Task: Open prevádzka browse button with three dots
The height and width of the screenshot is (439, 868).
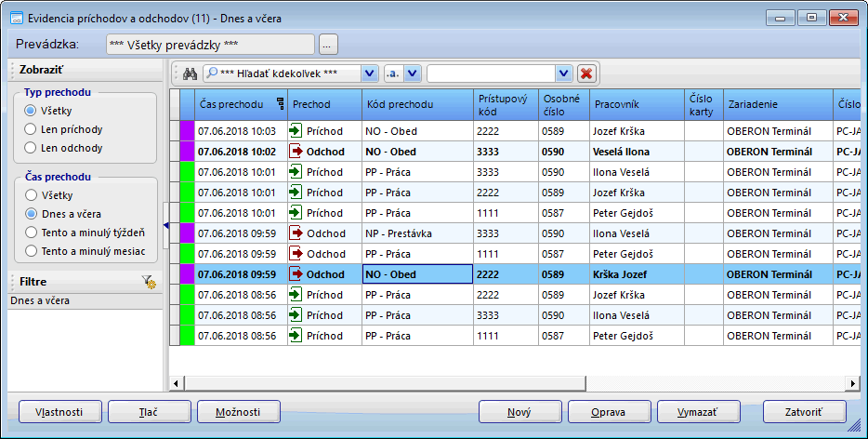Action: [328, 44]
